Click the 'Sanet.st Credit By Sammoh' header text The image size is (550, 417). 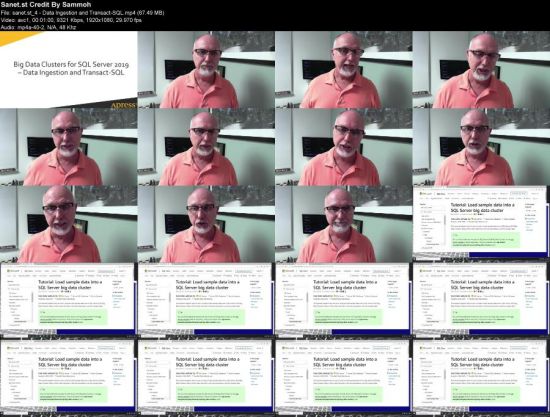[46, 5]
